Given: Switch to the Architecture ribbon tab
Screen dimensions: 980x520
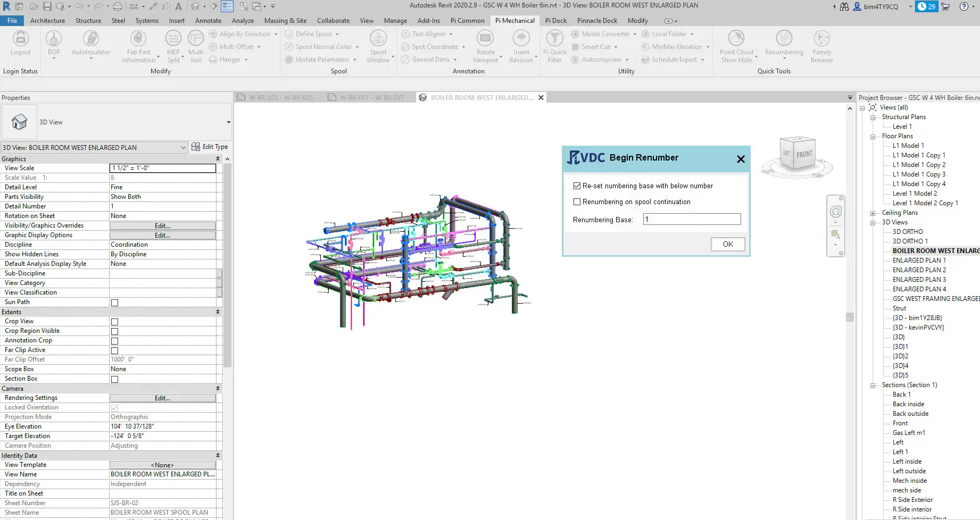Looking at the screenshot, I should click(x=47, y=21).
